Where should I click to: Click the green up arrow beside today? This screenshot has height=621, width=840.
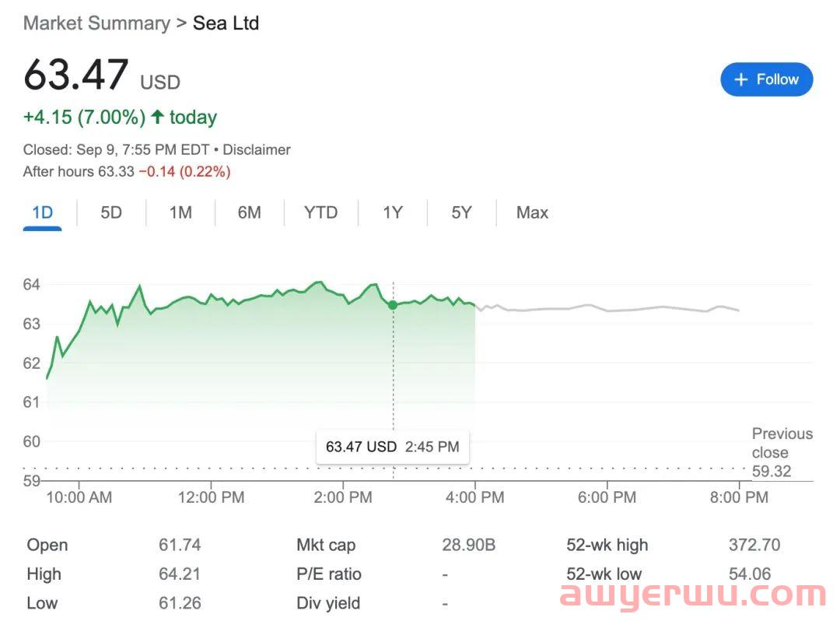pyautogui.click(x=158, y=118)
